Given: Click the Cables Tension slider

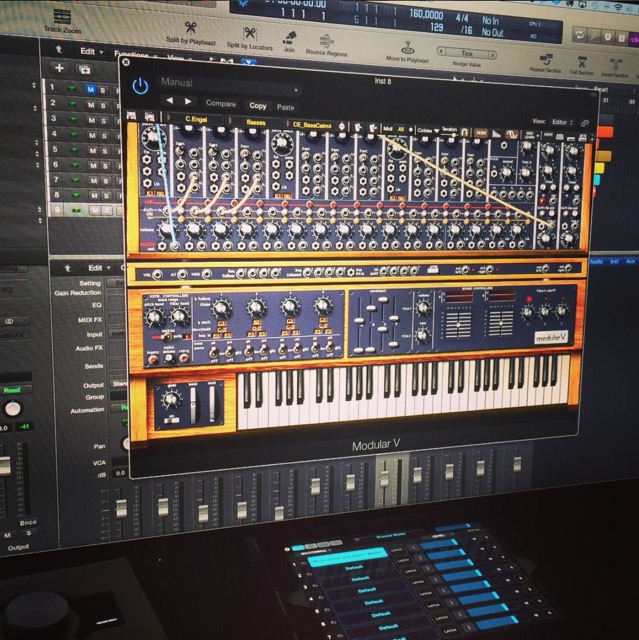Looking at the screenshot, I should pyautogui.click(x=450, y=135).
